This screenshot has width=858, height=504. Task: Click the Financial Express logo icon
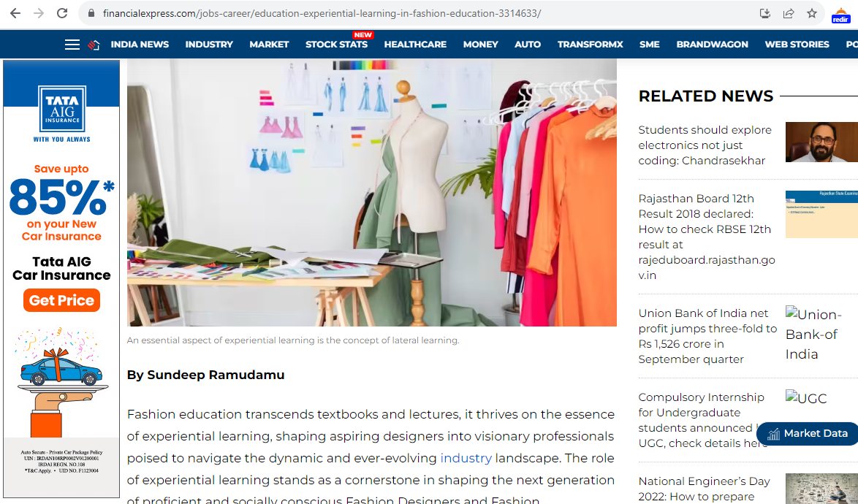coord(94,45)
